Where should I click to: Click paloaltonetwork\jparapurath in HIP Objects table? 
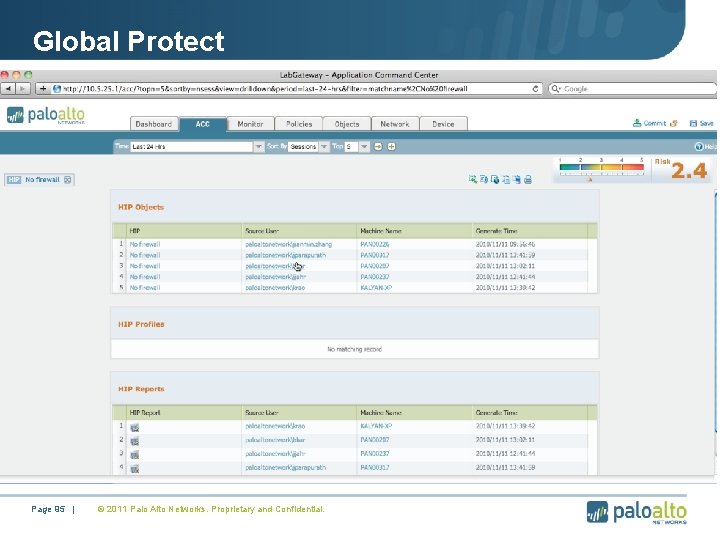coord(286,255)
